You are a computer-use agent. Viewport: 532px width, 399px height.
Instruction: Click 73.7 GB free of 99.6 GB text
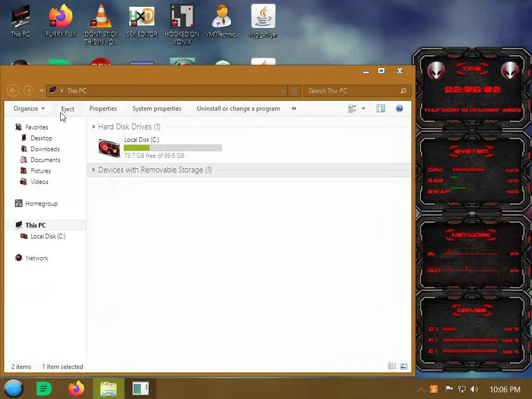point(154,156)
